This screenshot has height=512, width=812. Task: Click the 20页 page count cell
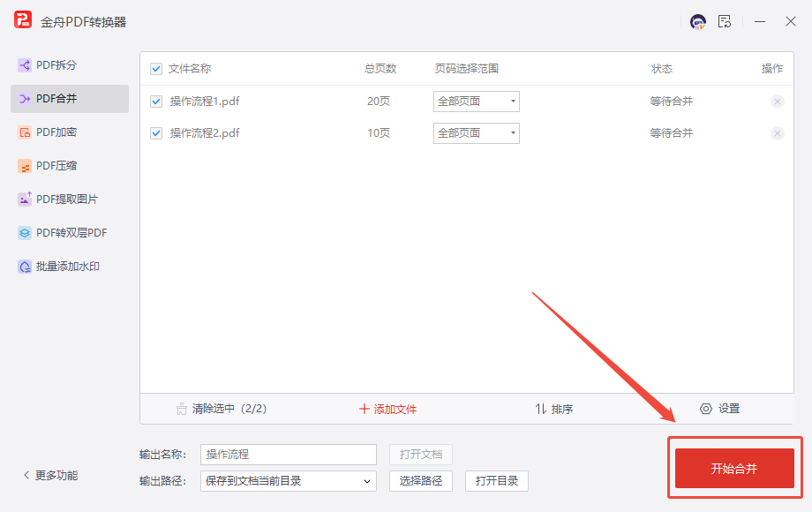[379, 102]
